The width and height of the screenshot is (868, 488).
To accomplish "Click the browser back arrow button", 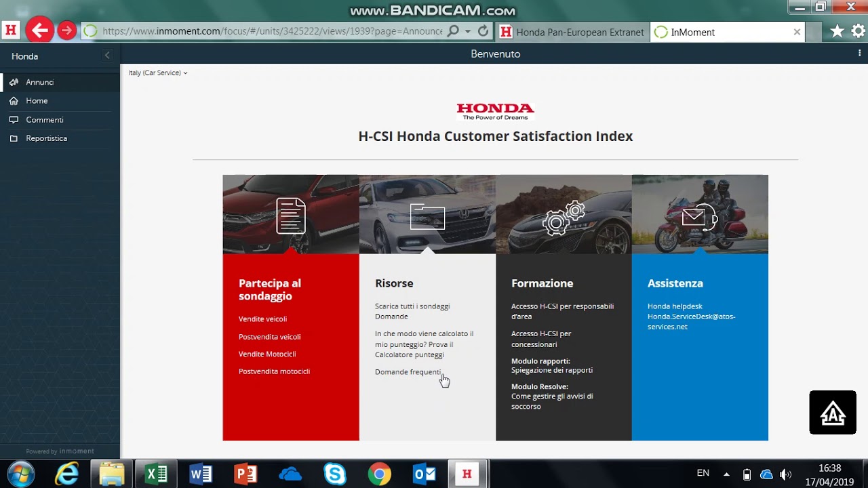I will (x=40, y=30).
